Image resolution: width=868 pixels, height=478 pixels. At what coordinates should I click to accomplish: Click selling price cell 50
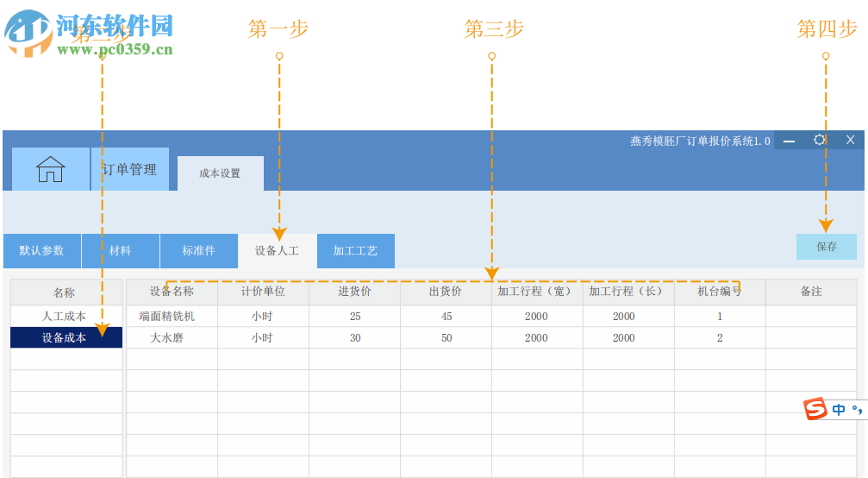446,338
